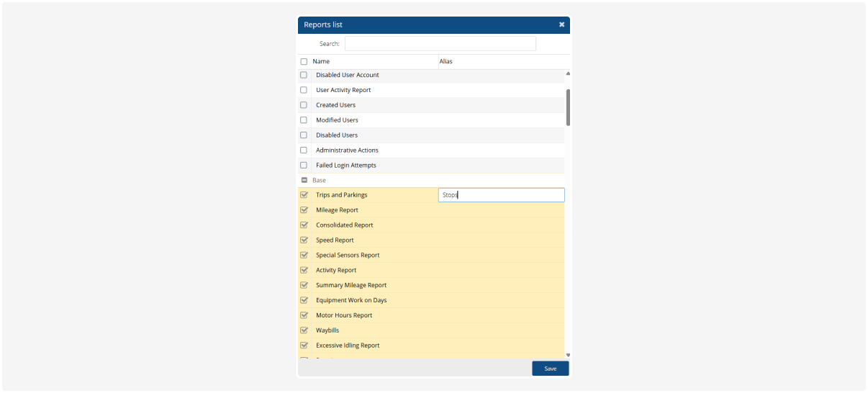This screenshot has height=393, width=868.
Task: Close the Reports list dialog
Action: [x=561, y=24]
